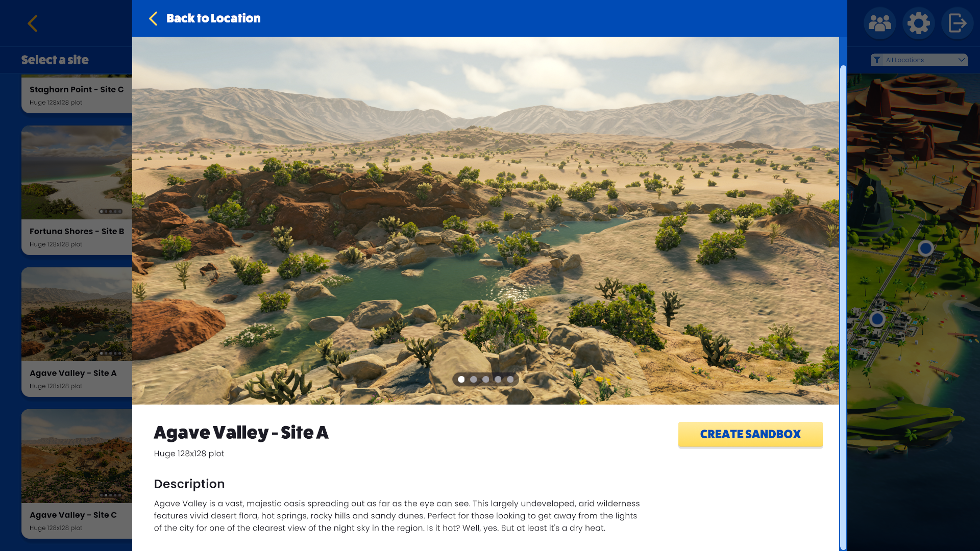Navigate to third image dot indicator
980x551 pixels.
point(486,379)
